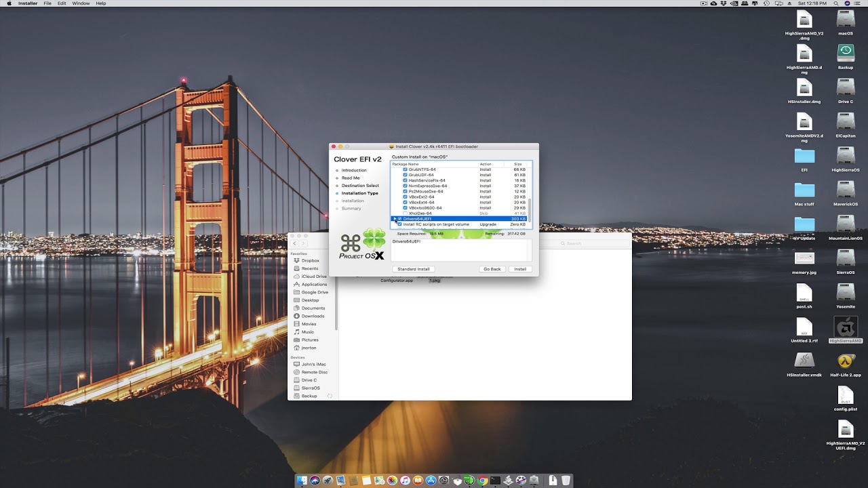This screenshot has height=488, width=868.
Task: Launch Siri from the Dock
Action: [x=315, y=481]
